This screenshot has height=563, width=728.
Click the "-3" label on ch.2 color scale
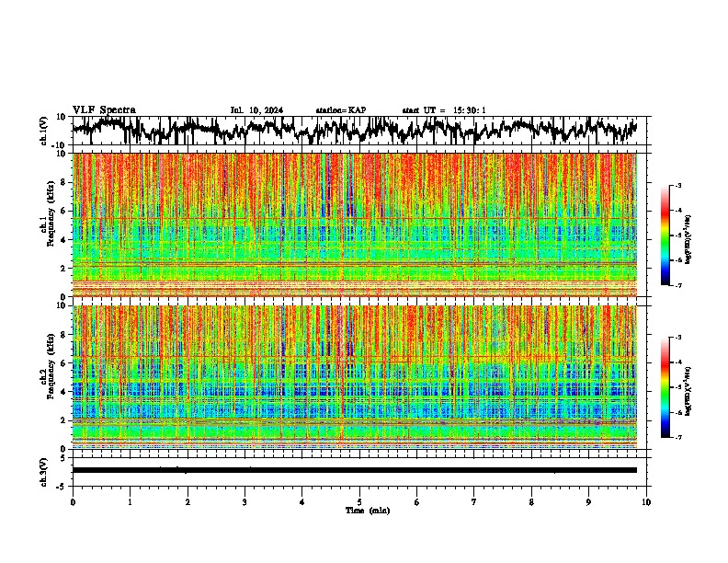[678, 338]
